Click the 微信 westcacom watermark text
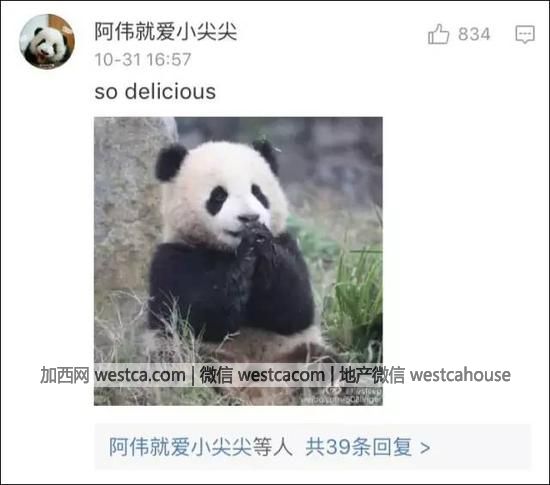 (x=262, y=375)
